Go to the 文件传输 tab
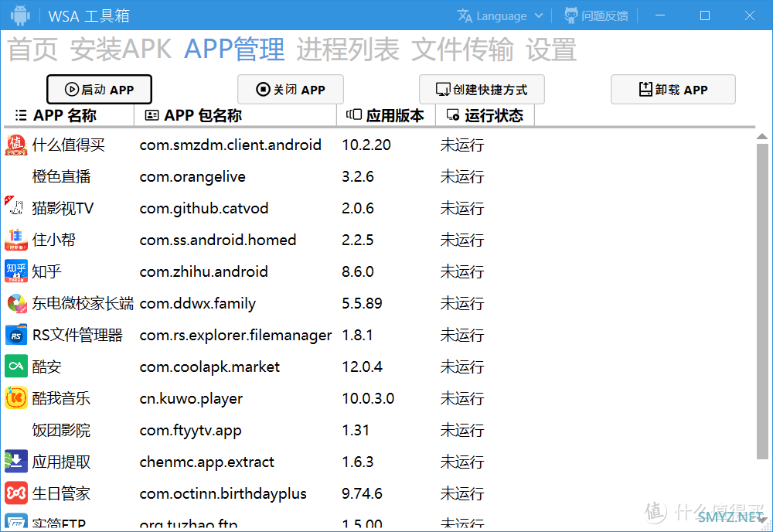 point(462,49)
